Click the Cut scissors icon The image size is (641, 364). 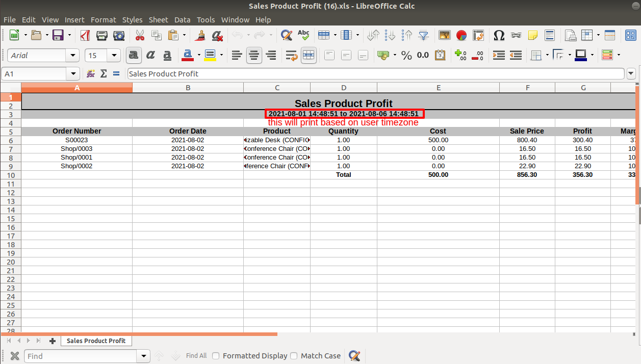coord(140,35)
